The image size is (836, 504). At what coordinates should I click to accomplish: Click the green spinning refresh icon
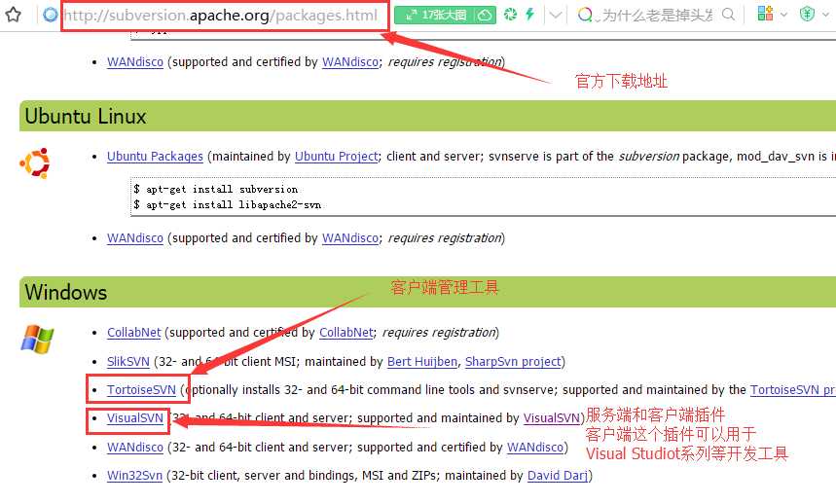point(510,15)
